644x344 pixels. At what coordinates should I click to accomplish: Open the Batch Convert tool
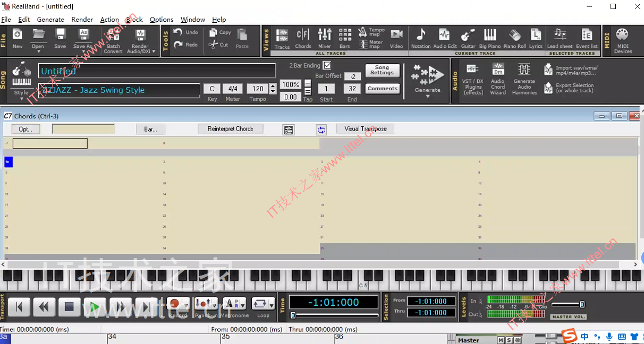pyautogui.click(x=113, y=41)
